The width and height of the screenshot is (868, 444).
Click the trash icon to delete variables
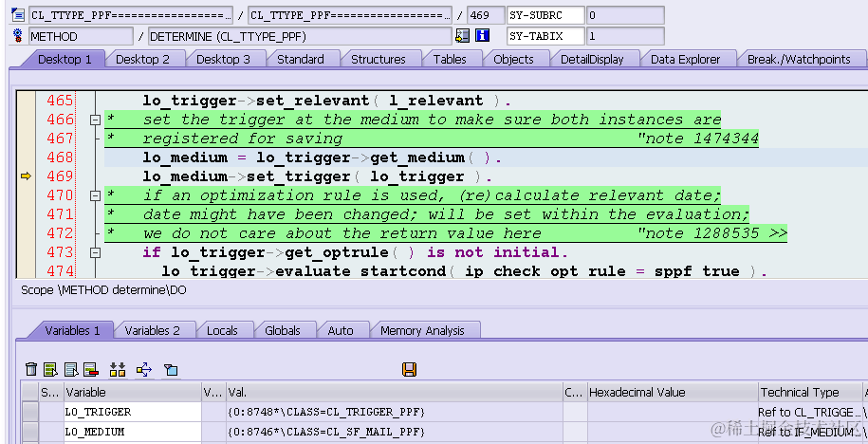pos(31,369)
